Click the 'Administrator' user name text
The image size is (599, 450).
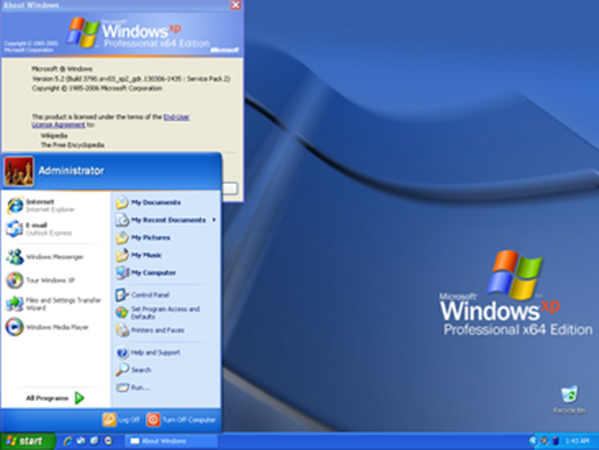[x=71, y=171]
